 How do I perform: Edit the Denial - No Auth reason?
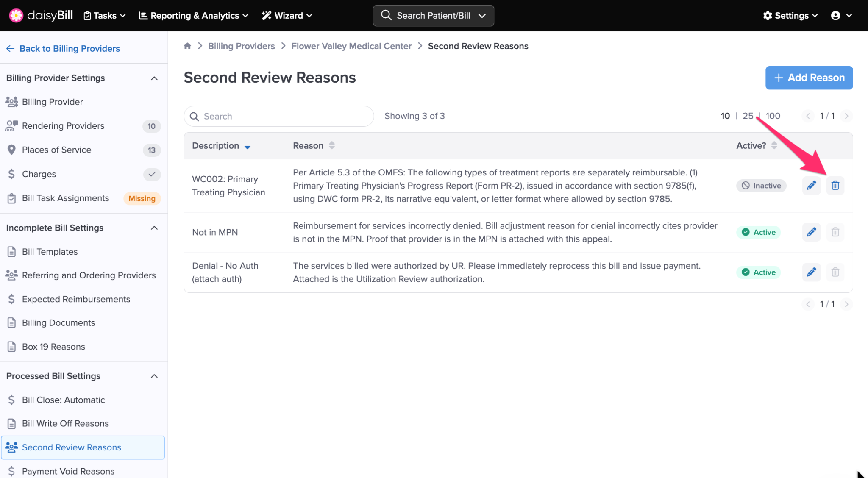click(811, 272)
